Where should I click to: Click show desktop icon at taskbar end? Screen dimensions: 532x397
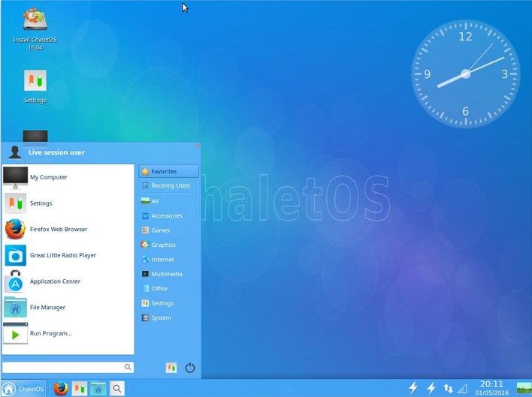coord(524,388)
